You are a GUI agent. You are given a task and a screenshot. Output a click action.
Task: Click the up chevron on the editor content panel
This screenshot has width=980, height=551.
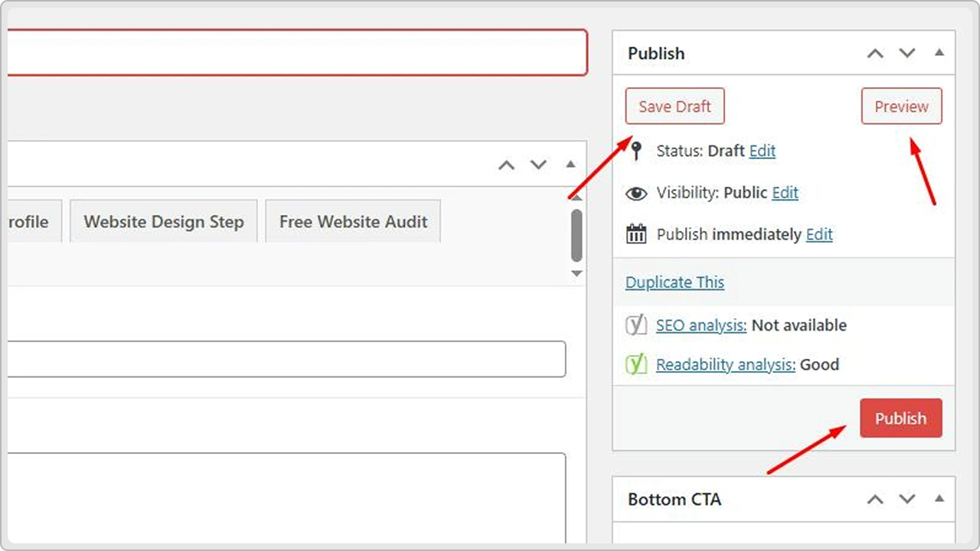coord(506,164)
